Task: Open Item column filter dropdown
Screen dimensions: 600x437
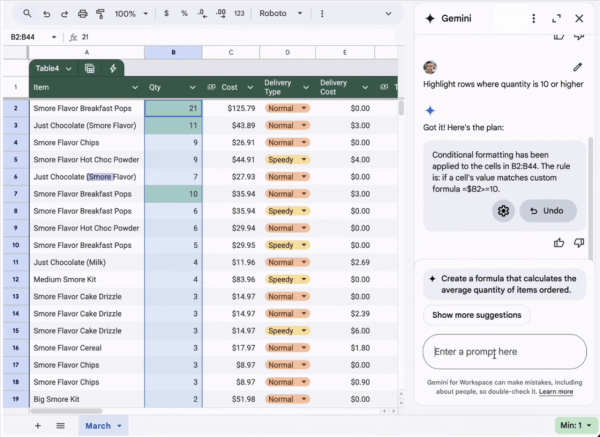Action: coord(135,88)
